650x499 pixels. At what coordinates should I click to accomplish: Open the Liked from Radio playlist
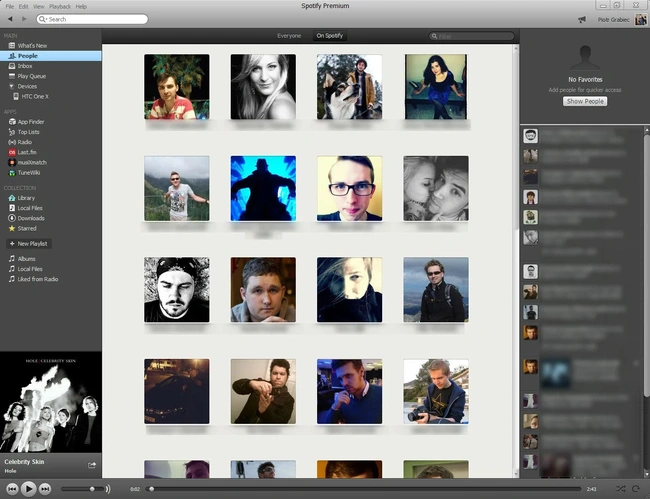[x=37, y=279]
